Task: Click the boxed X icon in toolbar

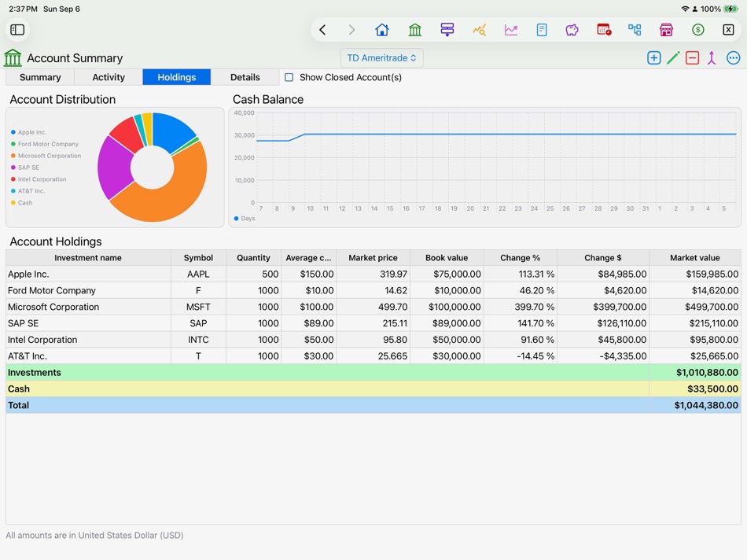Action: coord(728,30)
